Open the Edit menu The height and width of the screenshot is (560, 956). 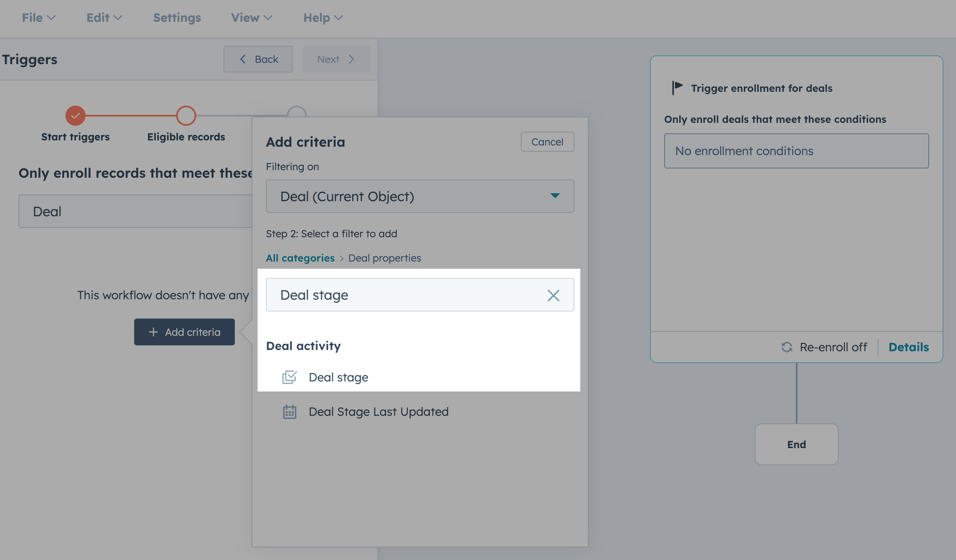click(104, 18)
